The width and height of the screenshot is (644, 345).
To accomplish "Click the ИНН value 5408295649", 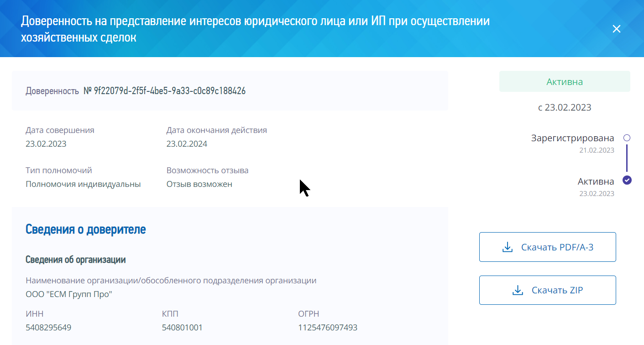I will click(x=48, y=328).
